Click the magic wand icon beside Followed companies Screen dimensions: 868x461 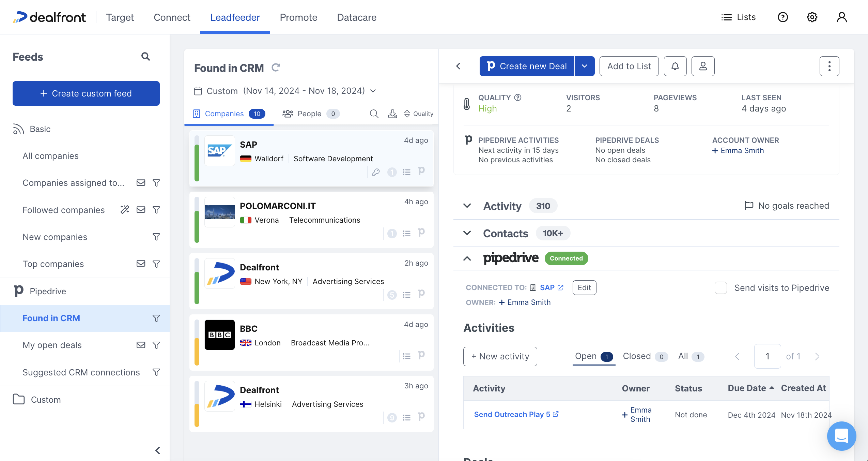125,210
